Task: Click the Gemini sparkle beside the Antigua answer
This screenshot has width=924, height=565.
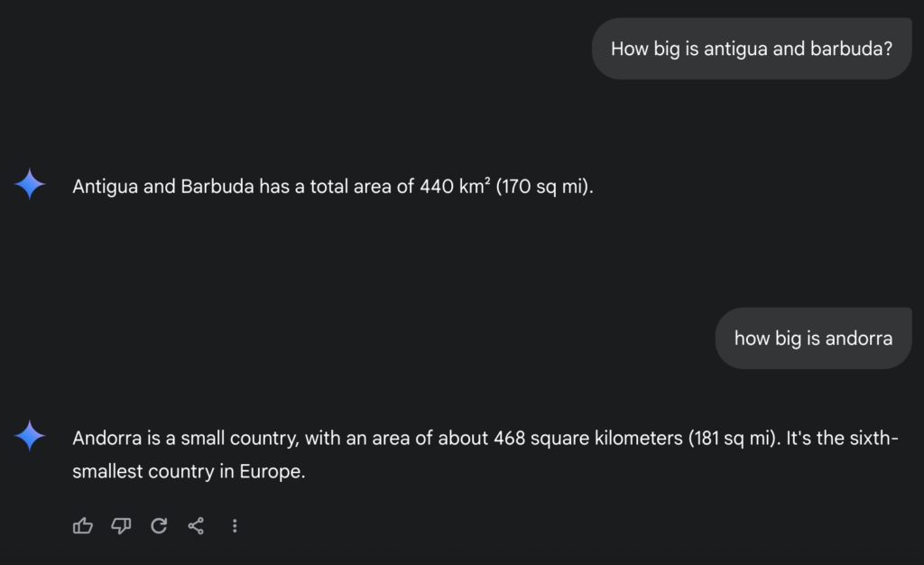Action: click(x=30, y=184)
